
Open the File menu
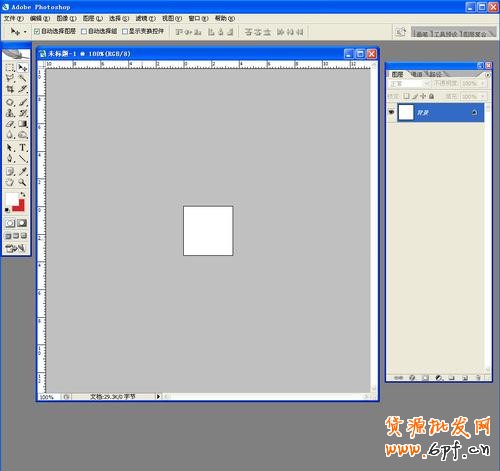tap(14, 18)
